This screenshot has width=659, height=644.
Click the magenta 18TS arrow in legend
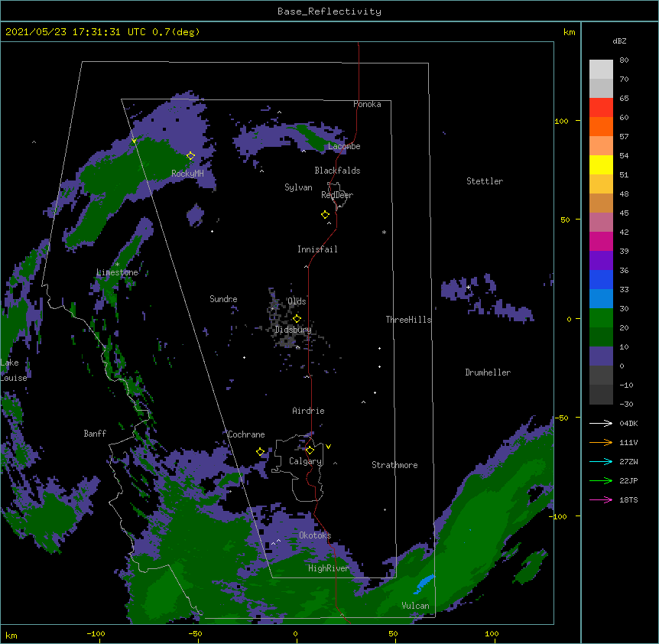point(601,499)
